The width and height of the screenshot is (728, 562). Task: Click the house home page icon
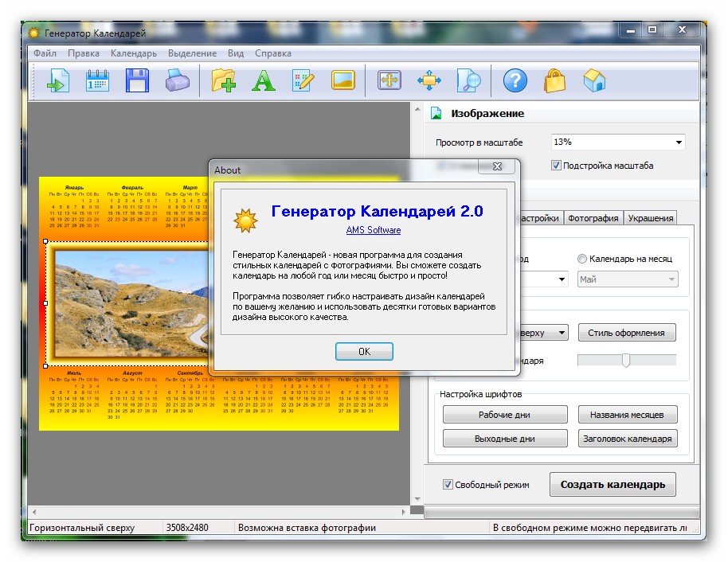[x=594, y=80]
